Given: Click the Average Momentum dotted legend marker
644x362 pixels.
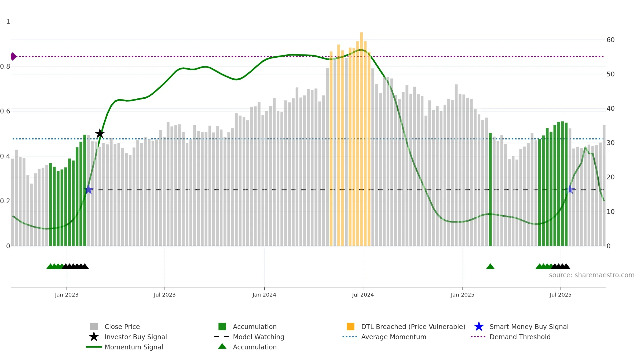Looking at the screenshot, I should (350, 337).
